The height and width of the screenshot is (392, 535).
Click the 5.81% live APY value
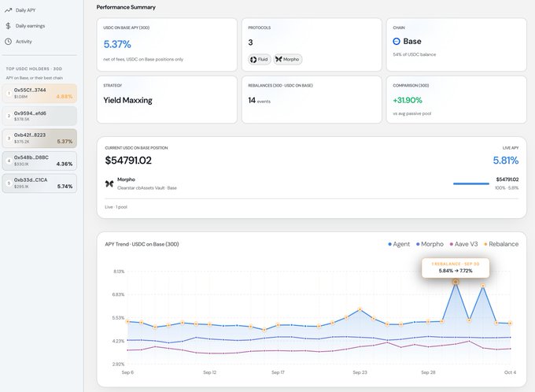506,160
